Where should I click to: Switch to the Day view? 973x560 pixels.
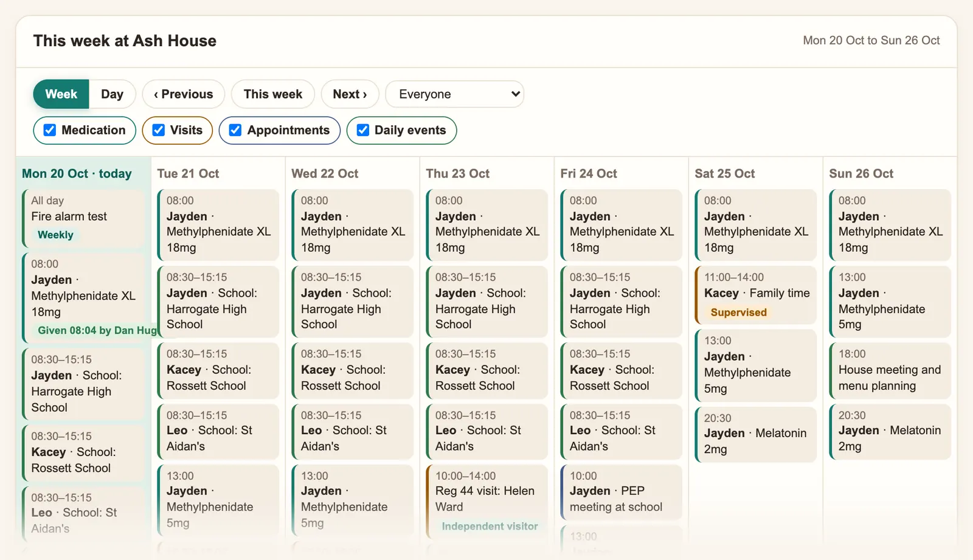click(112, 94)
